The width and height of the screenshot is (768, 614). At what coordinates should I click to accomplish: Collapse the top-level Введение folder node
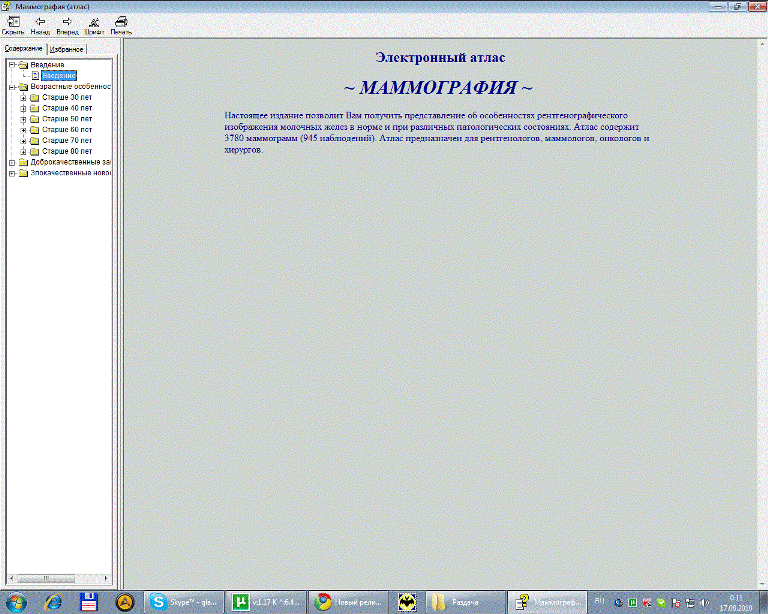12,65
